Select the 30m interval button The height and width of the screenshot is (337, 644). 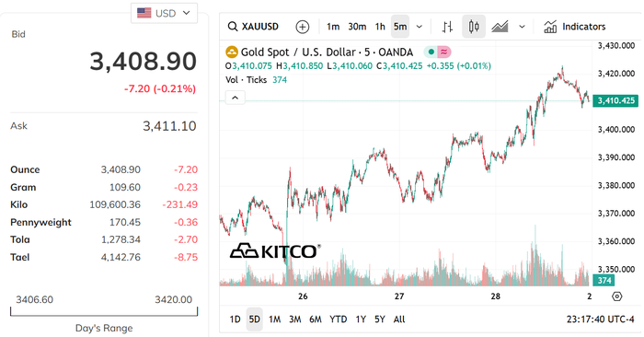click(x=357, y=27)
